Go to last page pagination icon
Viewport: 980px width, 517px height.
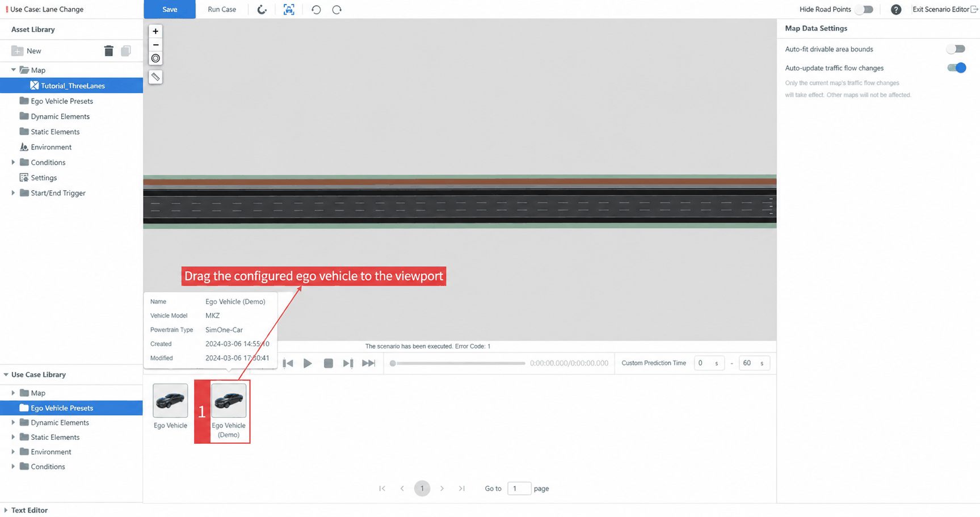click(462, 489)
